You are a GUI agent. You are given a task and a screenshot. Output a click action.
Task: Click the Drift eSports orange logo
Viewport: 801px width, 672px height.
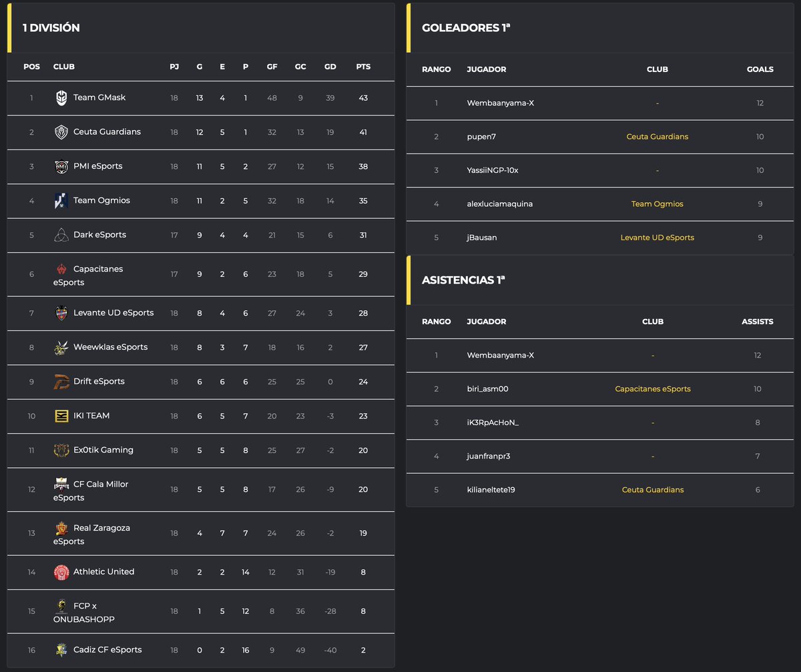point(61,382)
